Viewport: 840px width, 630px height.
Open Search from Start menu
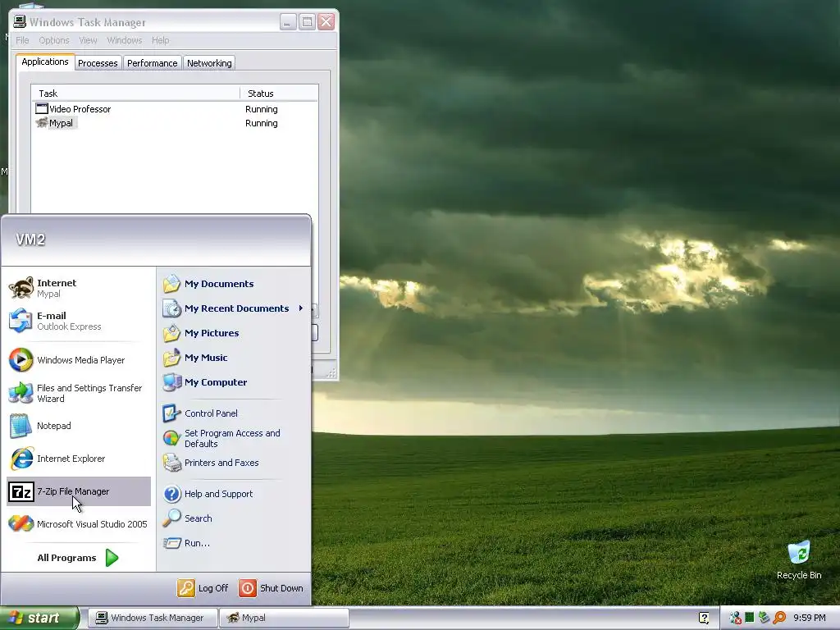[x=234, y=518]
